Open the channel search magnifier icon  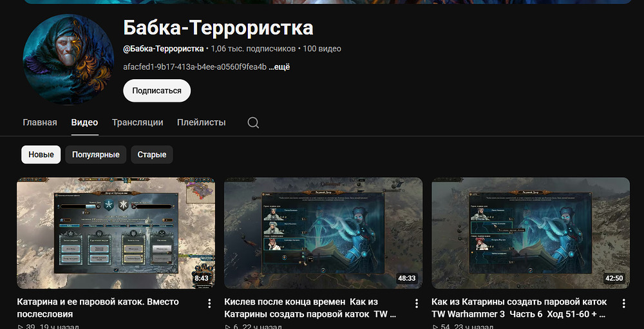point(253,122)
